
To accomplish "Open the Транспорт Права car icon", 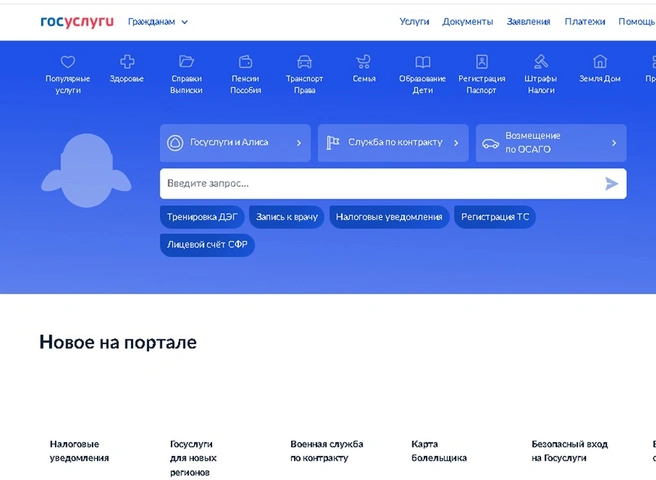I will click(305, 62).
